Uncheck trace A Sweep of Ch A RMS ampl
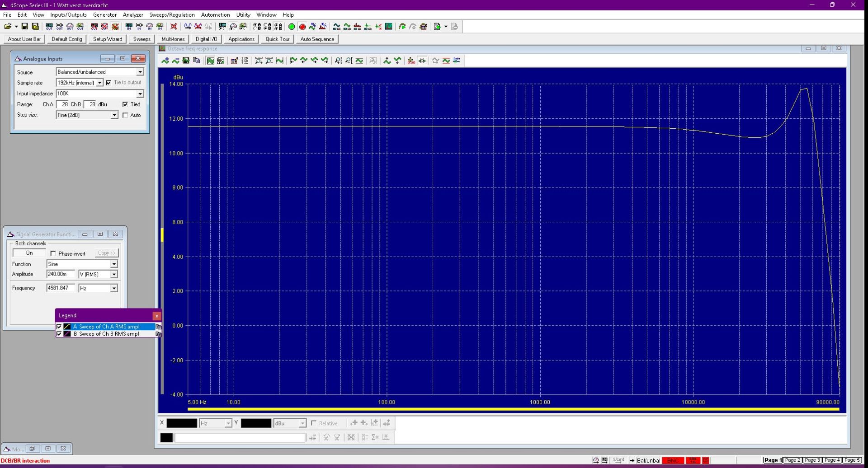Viewport: 868px width, 468px height. pos(59,327)
